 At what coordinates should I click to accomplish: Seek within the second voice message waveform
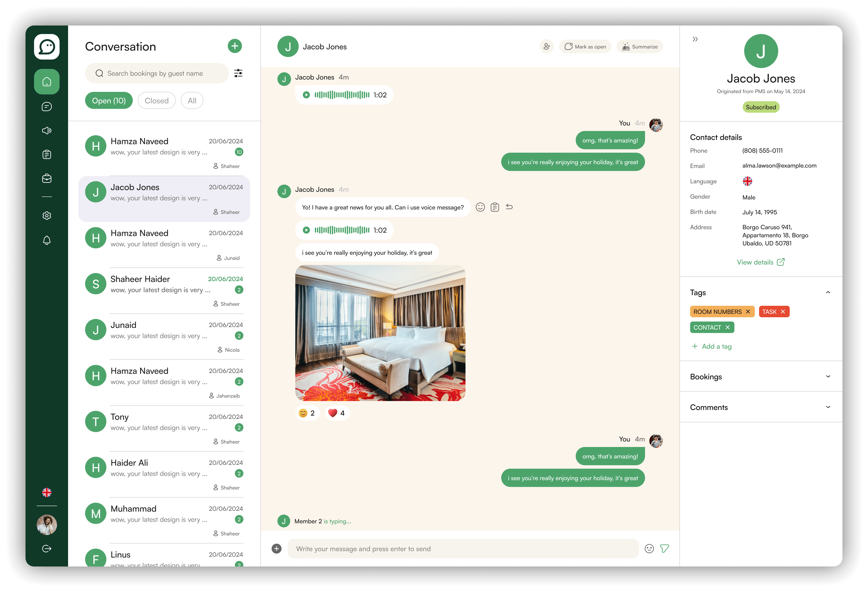342,230
